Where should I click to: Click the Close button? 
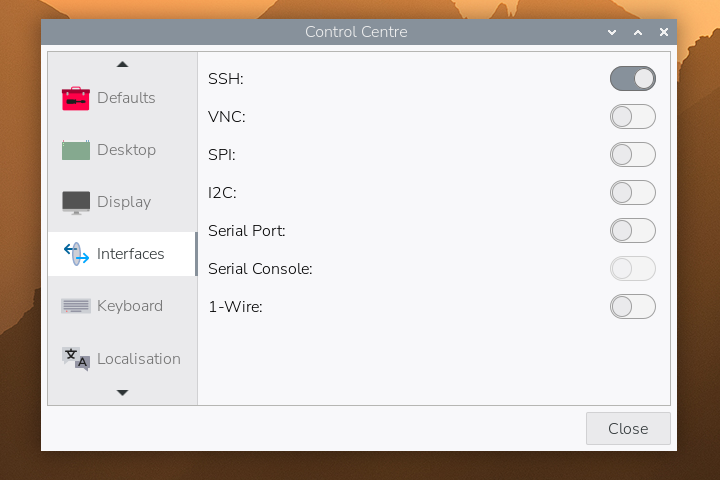tap(628, 429)
